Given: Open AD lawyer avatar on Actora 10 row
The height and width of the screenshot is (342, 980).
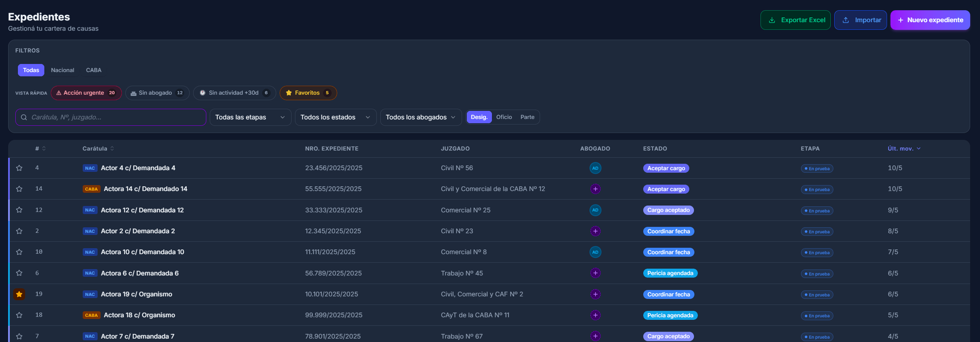Looking at the screenshot, I should coord(596,252).
